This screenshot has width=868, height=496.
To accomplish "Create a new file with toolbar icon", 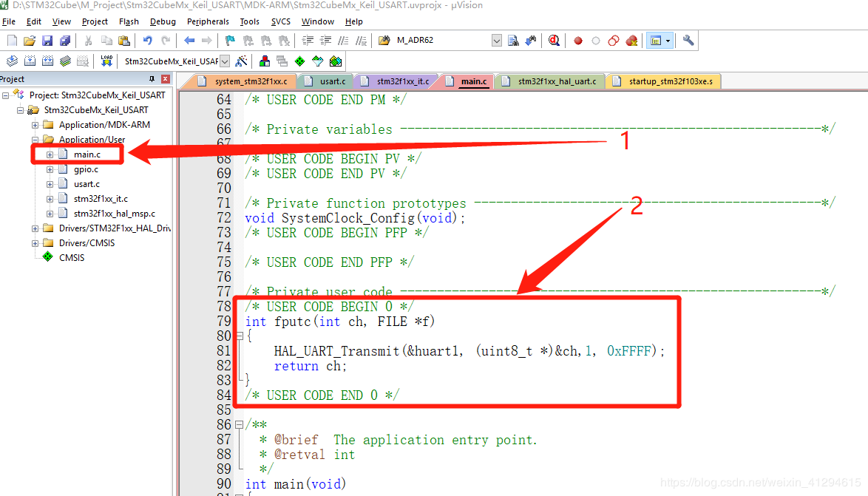I will [12, 41].
